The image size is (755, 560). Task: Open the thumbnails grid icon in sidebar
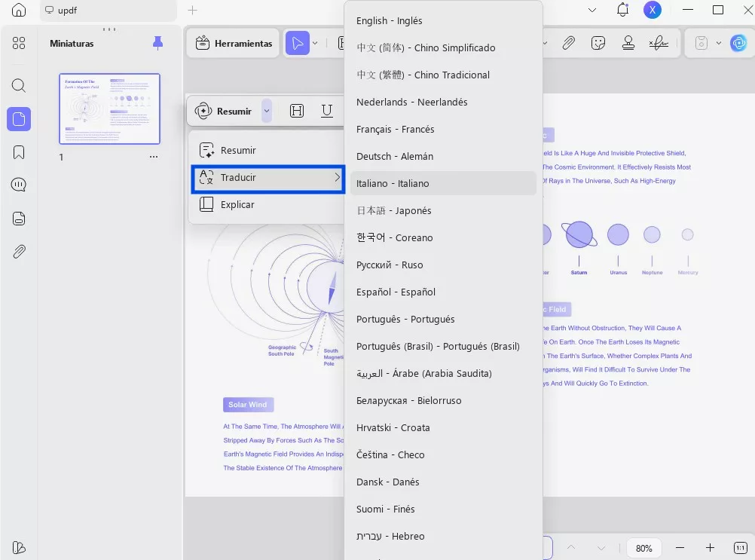pos(19,43)
